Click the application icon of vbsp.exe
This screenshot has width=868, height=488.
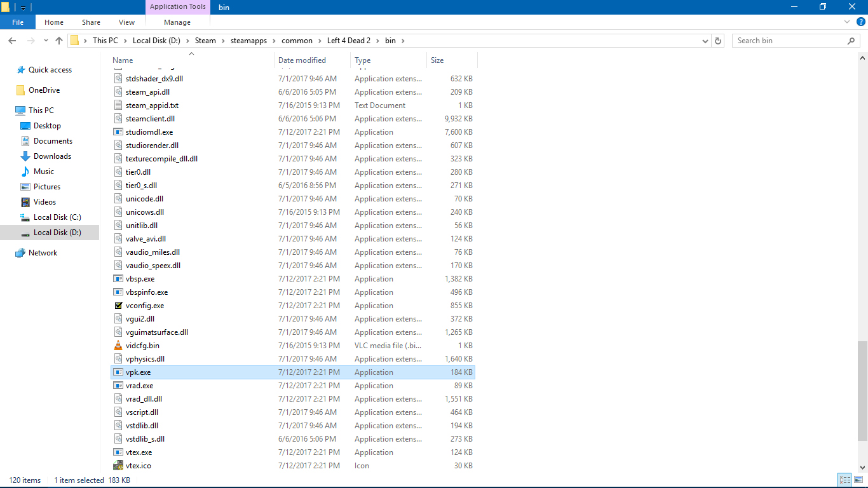[118, 279]
